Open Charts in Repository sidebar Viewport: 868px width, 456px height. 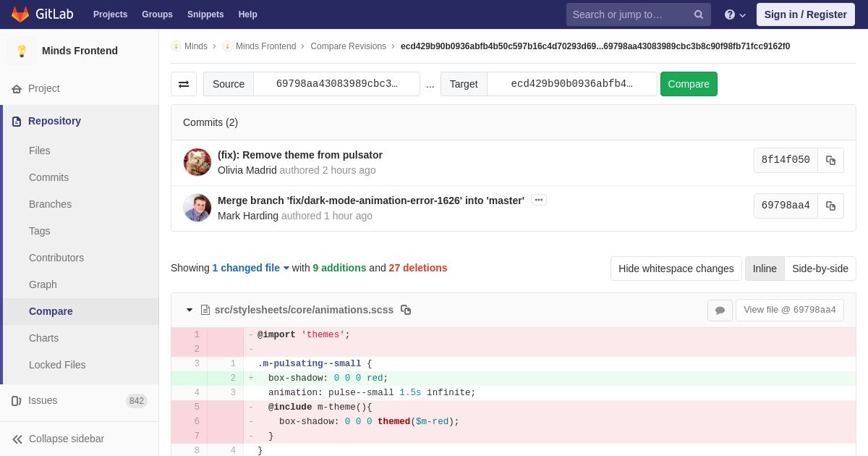pyautogui.click(x=43, y=338)
